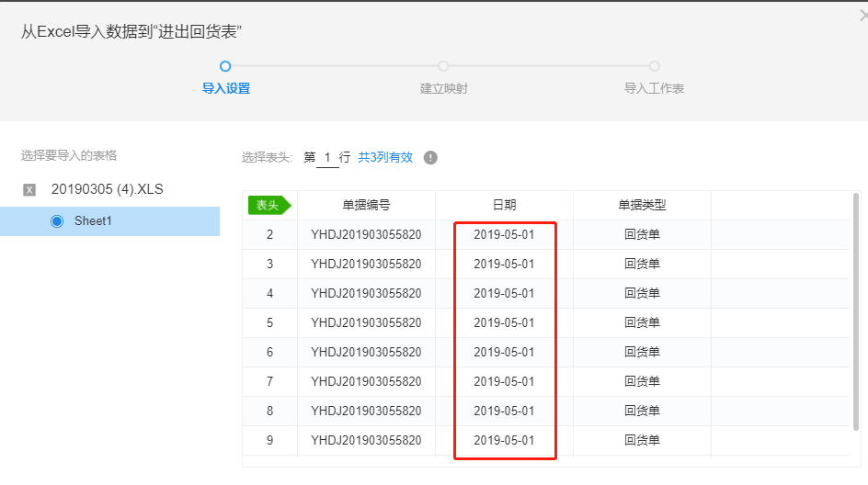This screenshot has width=868, height=485.
Task: Click the date cell in row 5
Action: [504, 323]
